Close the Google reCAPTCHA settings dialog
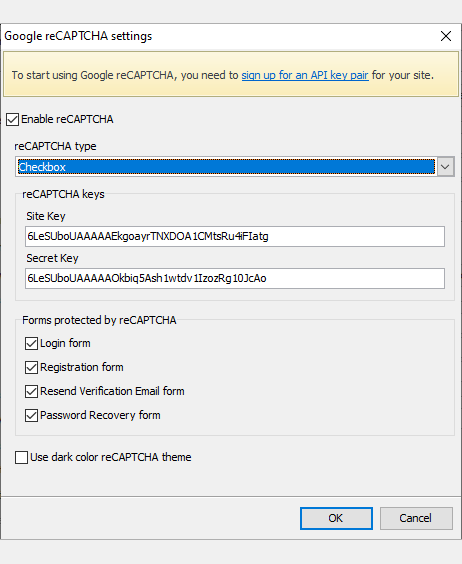The height and width of the screenshot is (564, 462). 446,36
